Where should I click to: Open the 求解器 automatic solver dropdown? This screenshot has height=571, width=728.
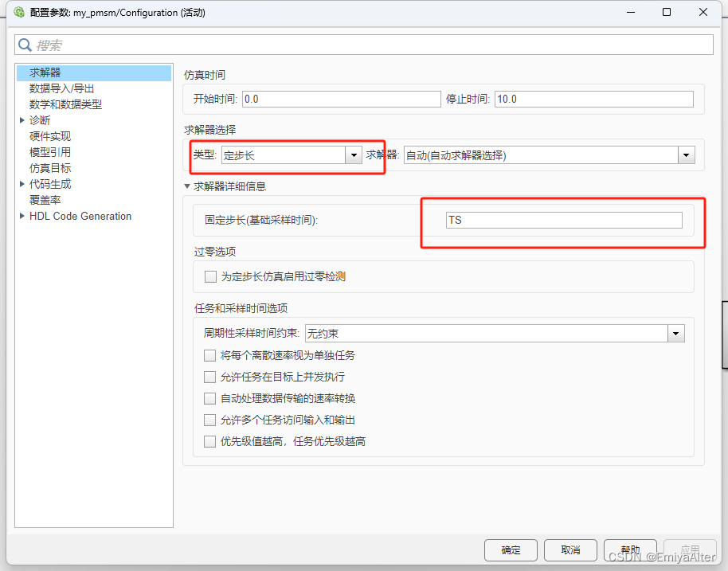686,154
